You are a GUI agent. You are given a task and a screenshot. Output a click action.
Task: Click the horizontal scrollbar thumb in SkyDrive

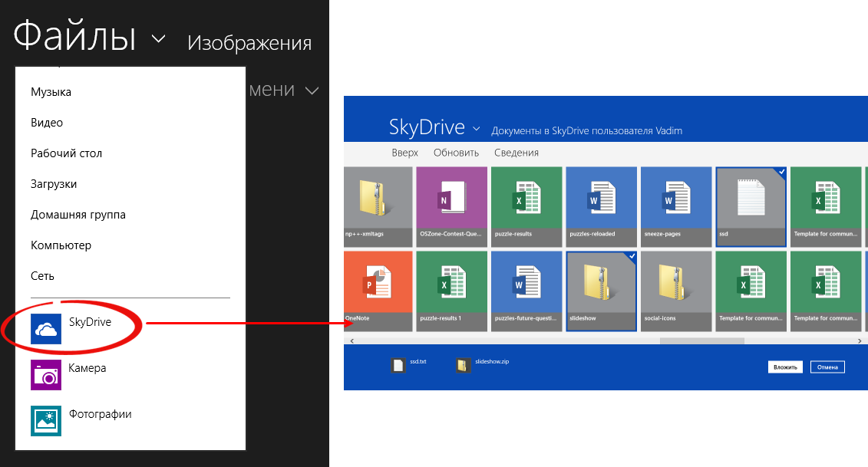pos(702,340)
